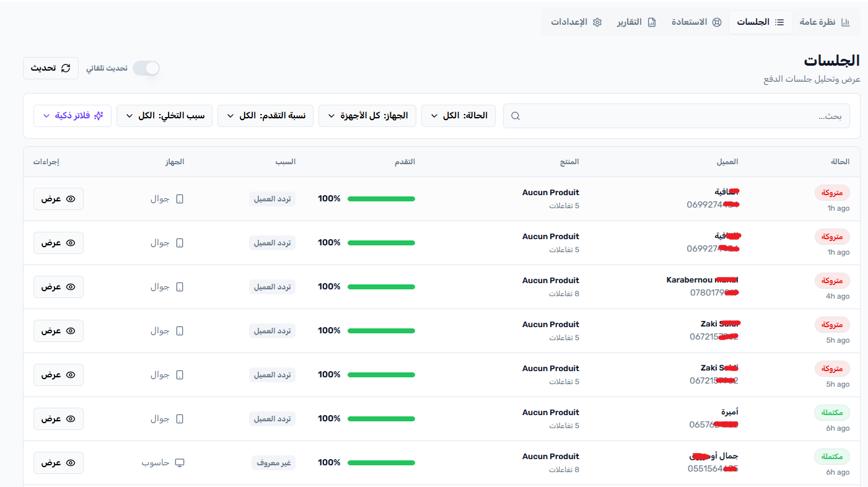Click 100% value in جمال row
The image size is (868, 487).
329,463
